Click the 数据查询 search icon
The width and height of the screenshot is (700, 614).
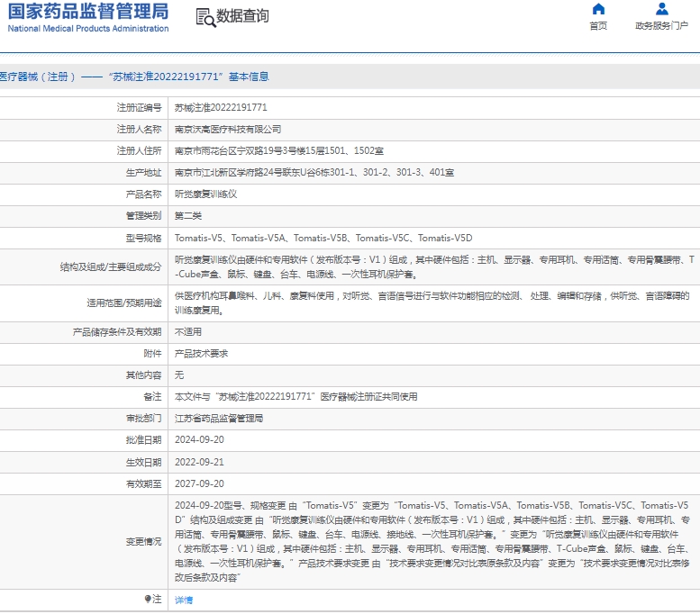pyautogui.click(x=205, y=18)
